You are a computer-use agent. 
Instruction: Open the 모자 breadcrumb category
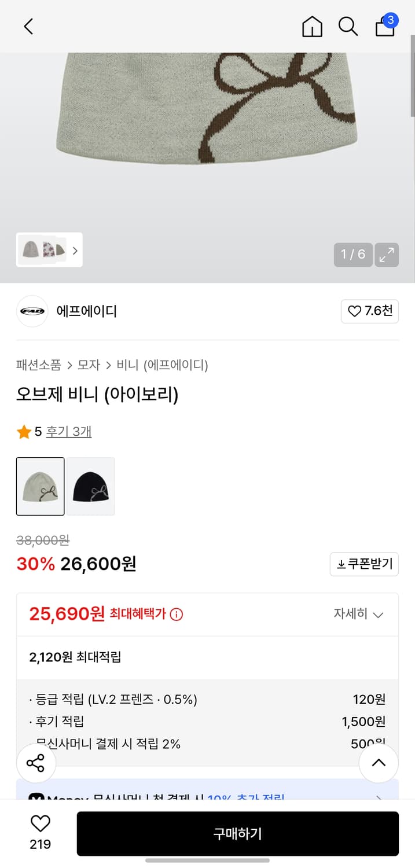tap(89, 365)
